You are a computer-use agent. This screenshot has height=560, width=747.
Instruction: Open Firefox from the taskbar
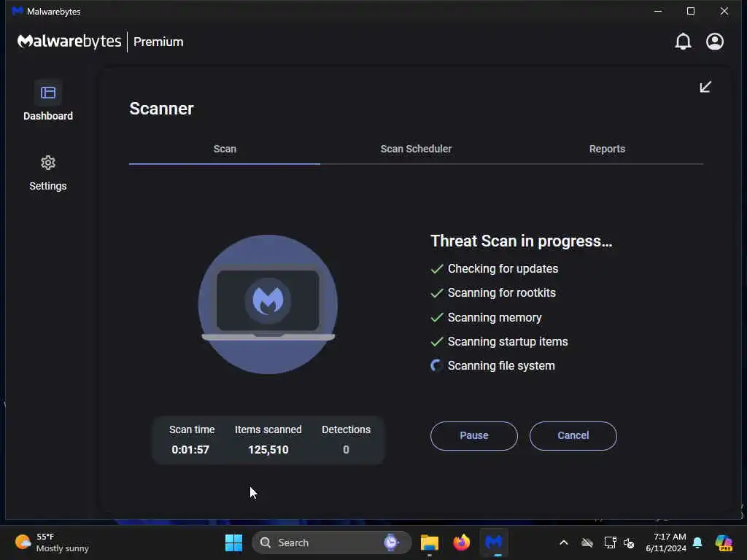pos(461,542)
